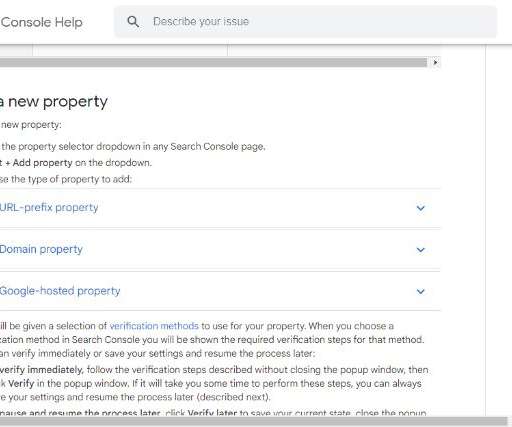This screenshot has height=427, width=512.
Task: Click the 'Google-hosted property' label
Action: click(x=60, y=291)
